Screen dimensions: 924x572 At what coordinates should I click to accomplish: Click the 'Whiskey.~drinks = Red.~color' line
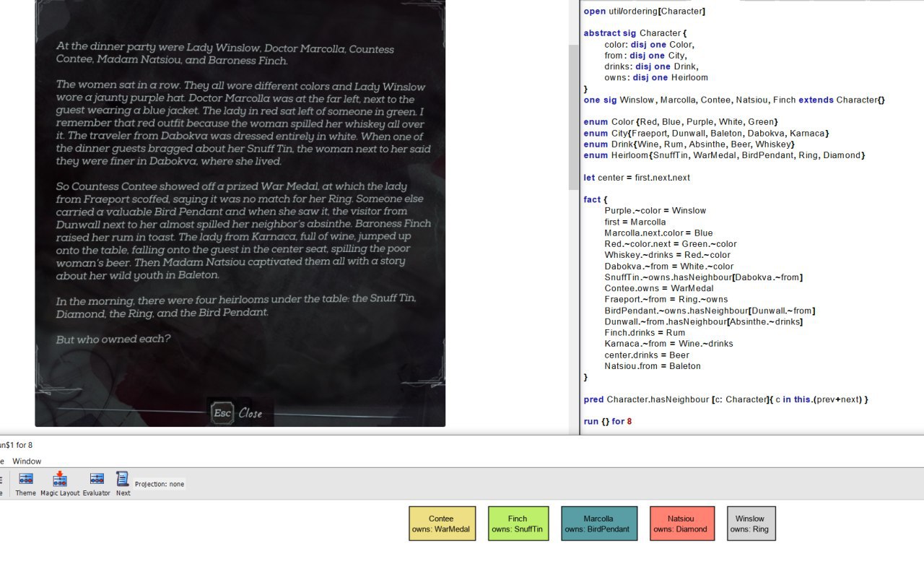coord(667,255)
